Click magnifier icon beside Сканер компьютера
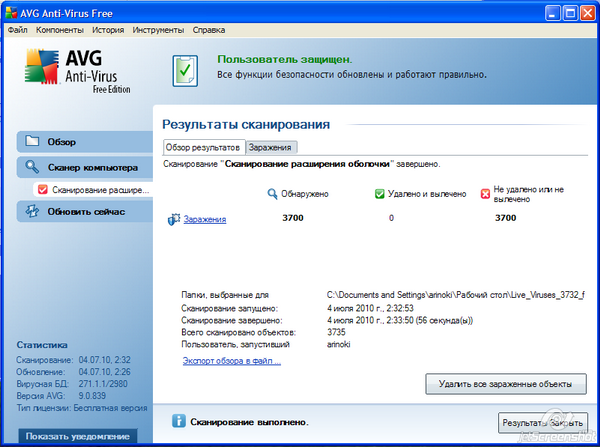Viewport: 600px width, 447px height. [x=32, y=167]
